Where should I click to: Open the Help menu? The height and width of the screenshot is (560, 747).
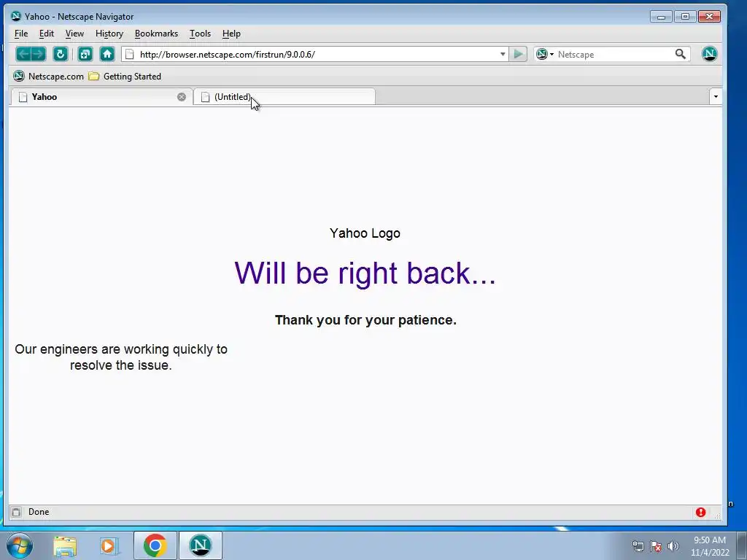pyautogui.click(x=231, y=34)
